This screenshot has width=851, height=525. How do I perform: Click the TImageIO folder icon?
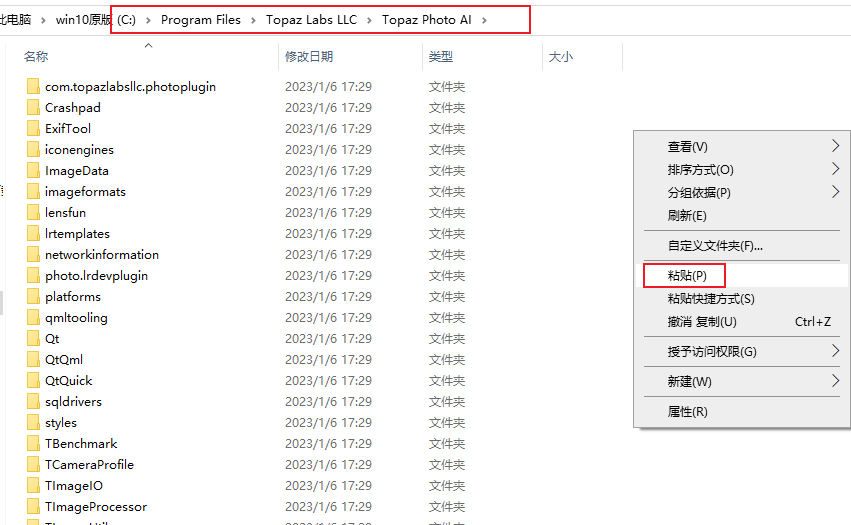click(x=33, y=485)
